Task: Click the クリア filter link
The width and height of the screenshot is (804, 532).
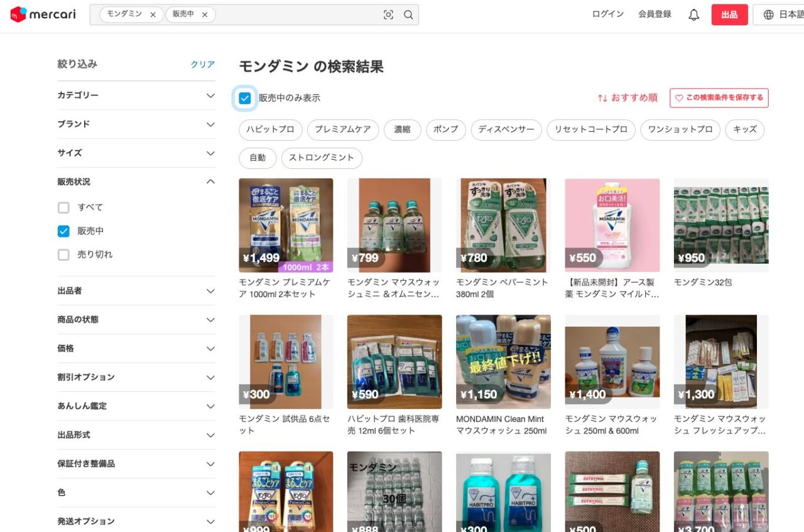Action: tap(202, 65)
